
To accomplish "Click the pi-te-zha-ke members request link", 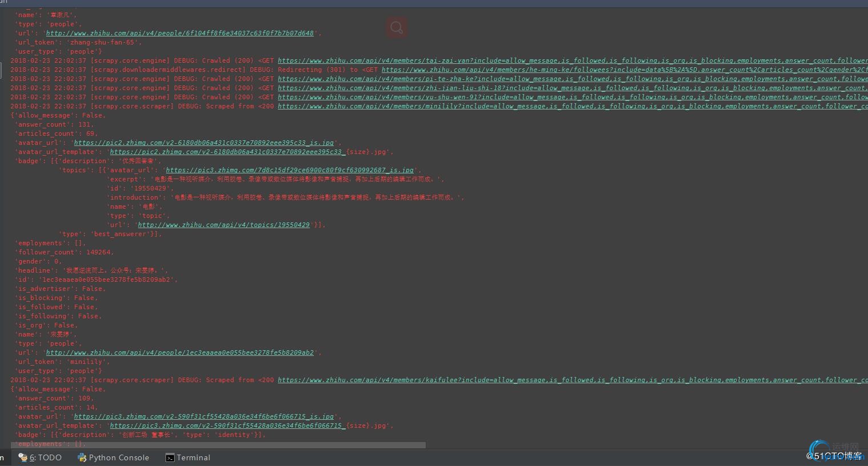I will coord(572,79).
